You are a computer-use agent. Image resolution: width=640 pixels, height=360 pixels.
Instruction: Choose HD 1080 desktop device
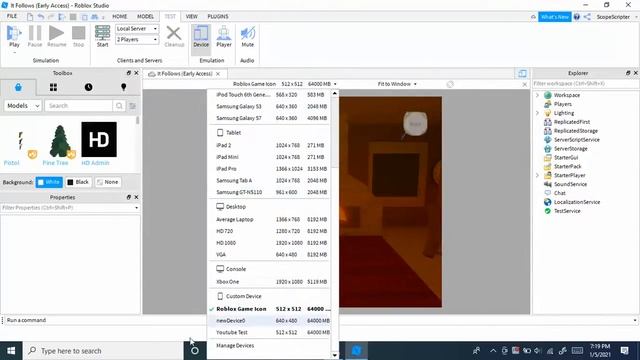[x=270, y=243]
